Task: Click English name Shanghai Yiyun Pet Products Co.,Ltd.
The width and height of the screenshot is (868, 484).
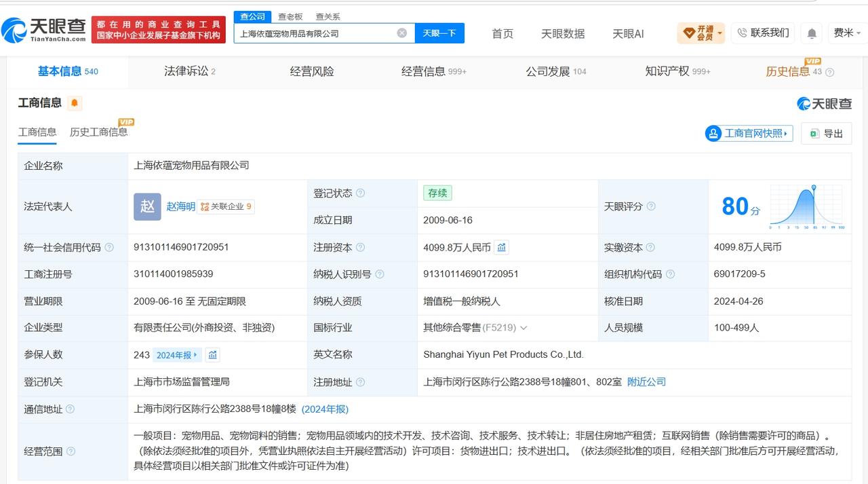Action: click(x=503, y=354)
